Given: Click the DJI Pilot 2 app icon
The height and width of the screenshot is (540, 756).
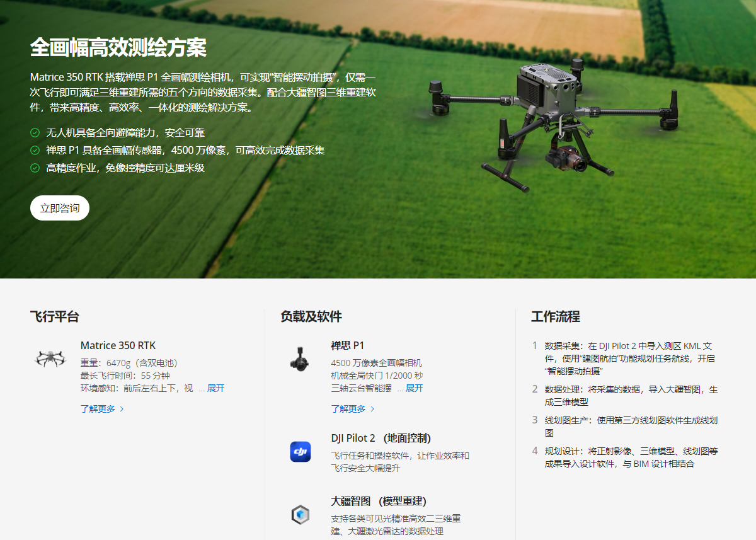Looking at the screenshot, I should (x=300, y=451).
